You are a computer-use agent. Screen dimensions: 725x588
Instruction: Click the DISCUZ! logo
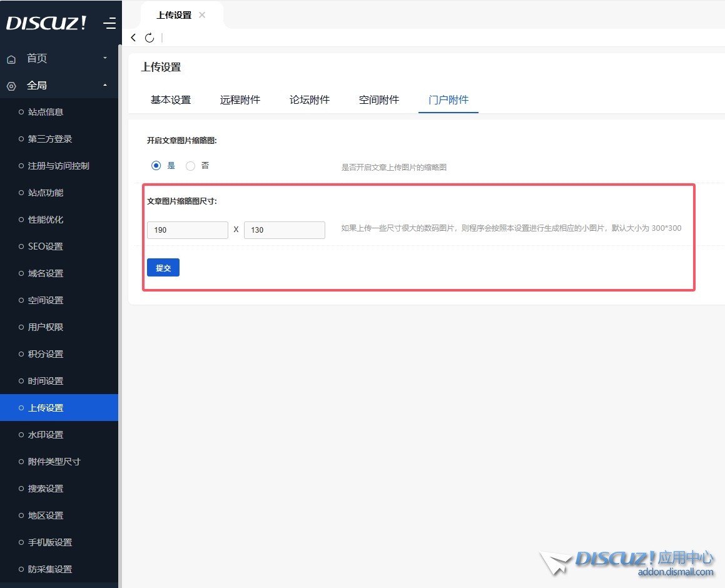pos(47,23)
